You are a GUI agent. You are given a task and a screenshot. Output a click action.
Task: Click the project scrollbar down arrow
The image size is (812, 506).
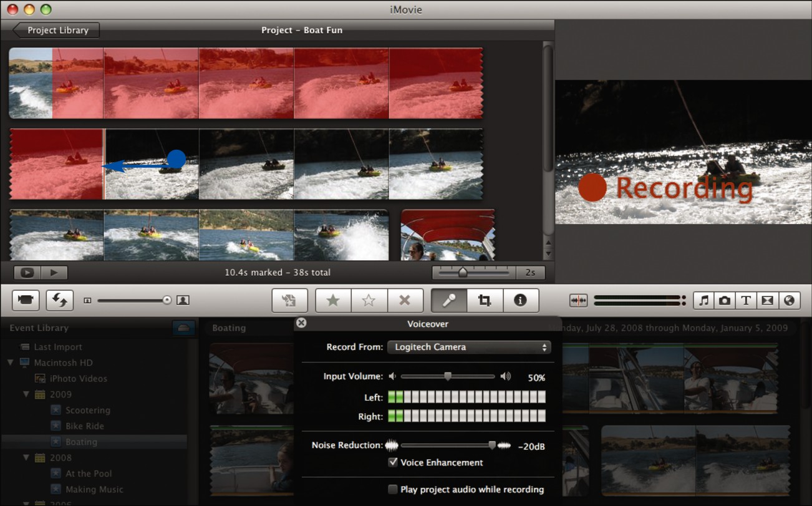(x=548, y=254)
